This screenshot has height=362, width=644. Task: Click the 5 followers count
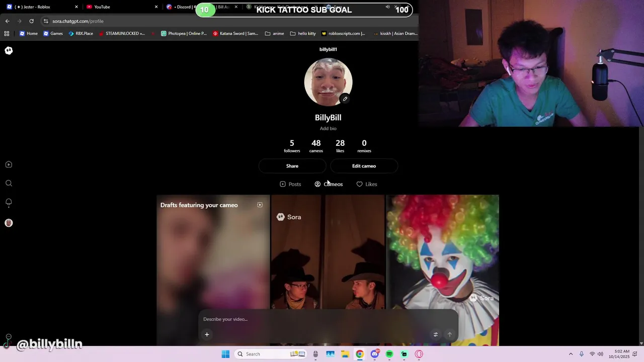pos(292,146)
